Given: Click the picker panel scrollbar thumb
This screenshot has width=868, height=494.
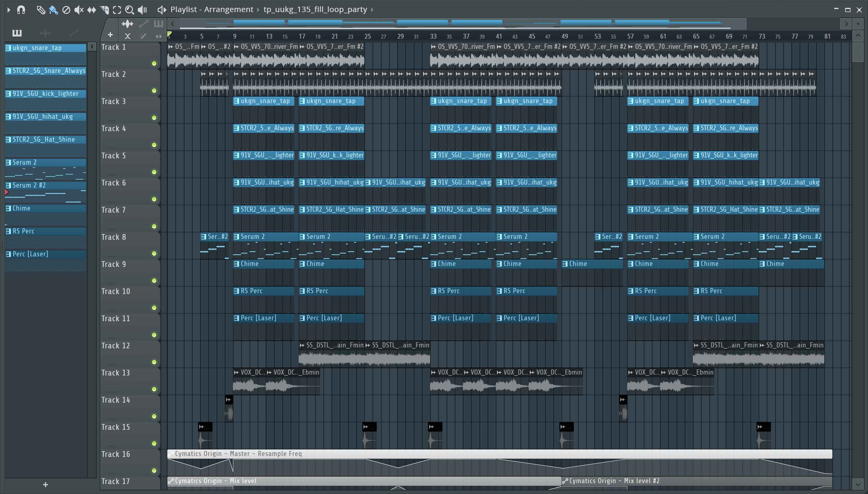Looking at the screenshot, I should [x=92, y=46].
